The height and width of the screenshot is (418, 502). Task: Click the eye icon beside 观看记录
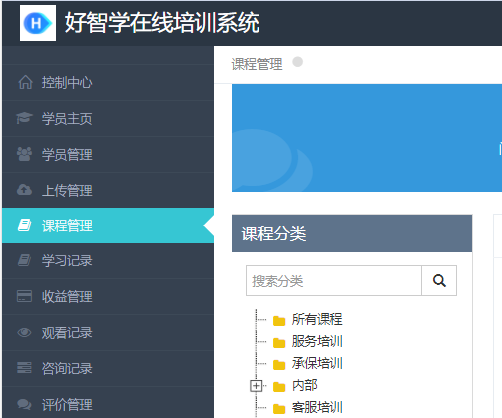(24, 332)
